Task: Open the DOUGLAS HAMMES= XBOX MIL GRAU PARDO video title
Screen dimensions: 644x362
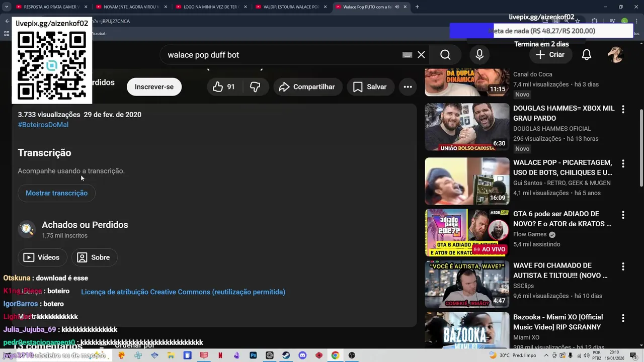Action: pos(564,113)
